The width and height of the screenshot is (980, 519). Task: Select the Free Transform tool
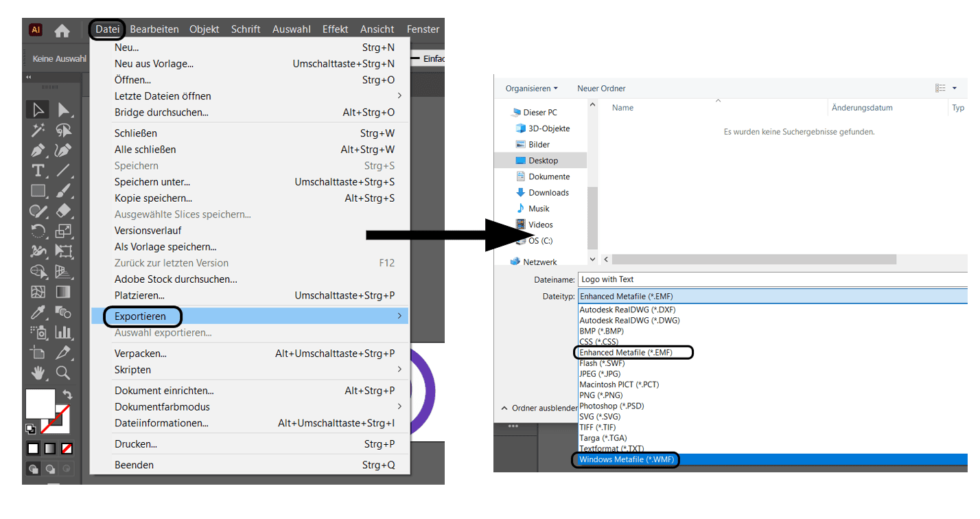coord(63,251)
